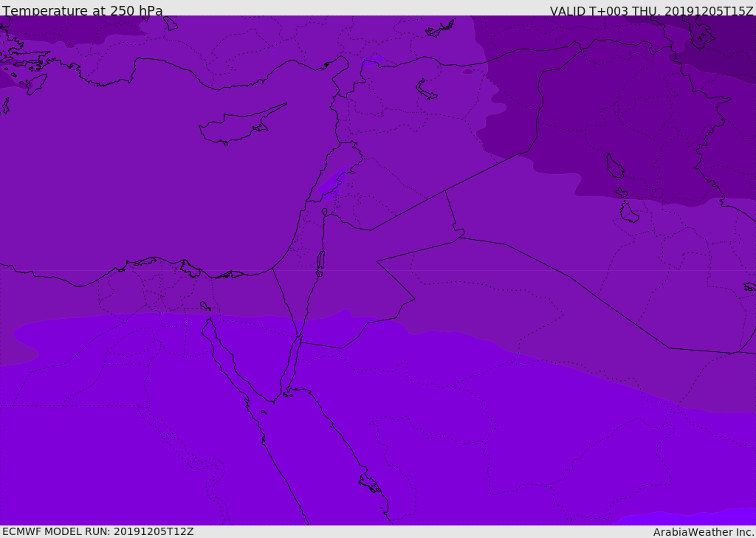The width and height of the screenshot is (756, 538).
Task: Click the 'ArabiaWeather Inc' credit text
Action: [x=703, y=532]
